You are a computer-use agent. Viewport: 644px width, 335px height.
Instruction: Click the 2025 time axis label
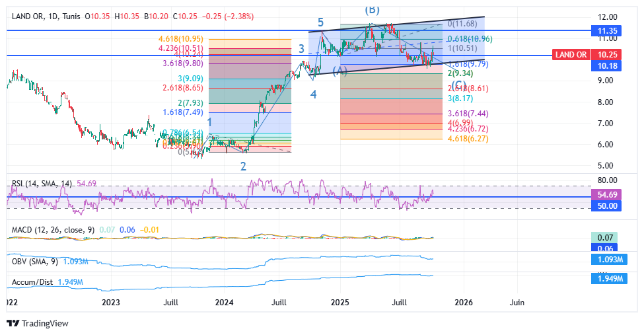click(x=340, y=302)
